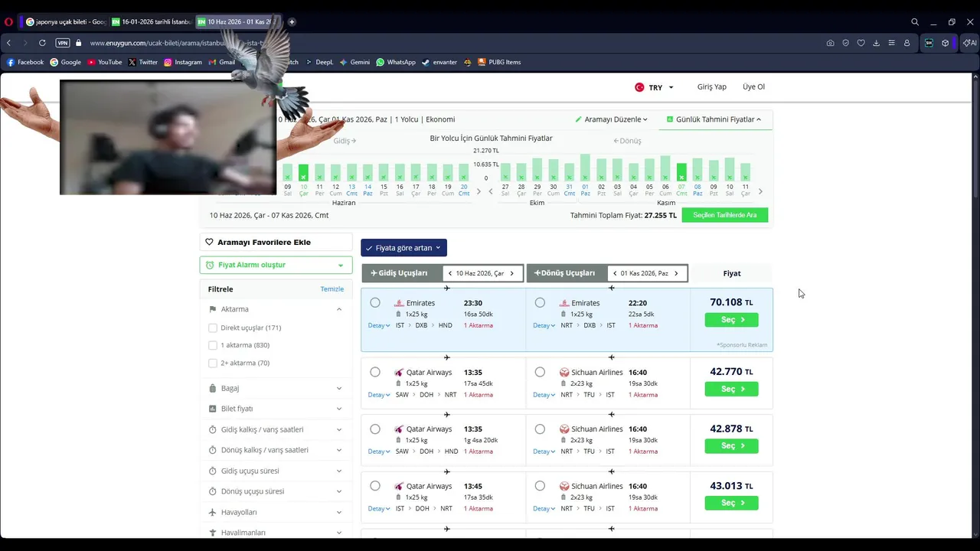Check the Direkt uçuşlar (171) filter
The width and height of the screenshot is (980, 551).
click(213, 328)
